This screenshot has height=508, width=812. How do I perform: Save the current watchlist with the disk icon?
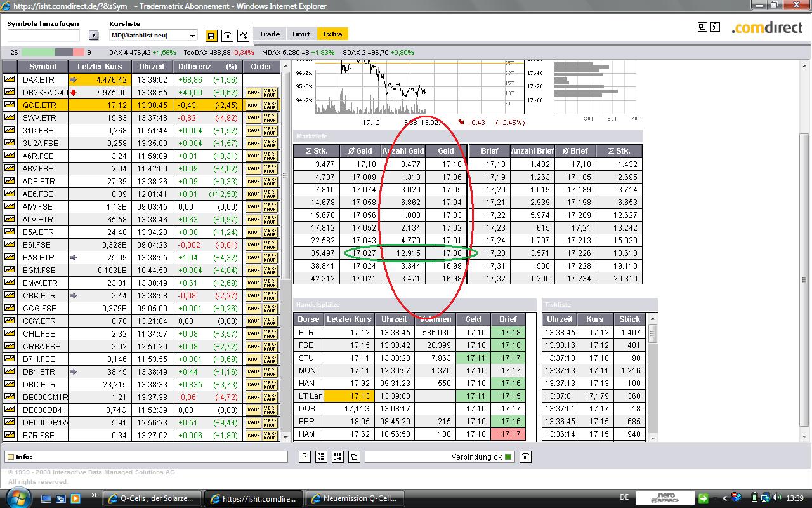(x=211, y=36)
